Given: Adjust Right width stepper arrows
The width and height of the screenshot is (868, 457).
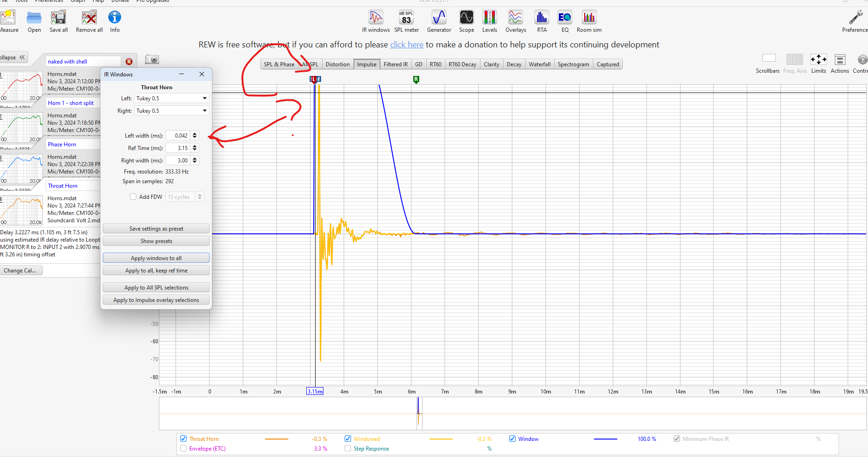Looking at the screenshot, I should pos(195,161).
